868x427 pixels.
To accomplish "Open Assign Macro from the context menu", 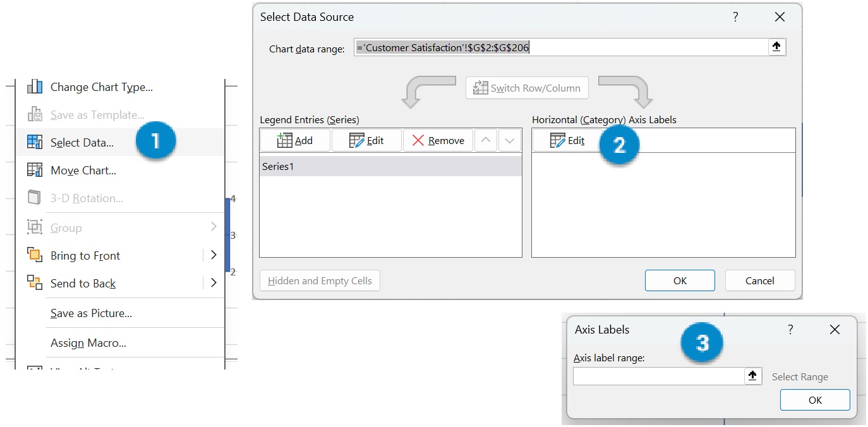I will tap(88, 343).
